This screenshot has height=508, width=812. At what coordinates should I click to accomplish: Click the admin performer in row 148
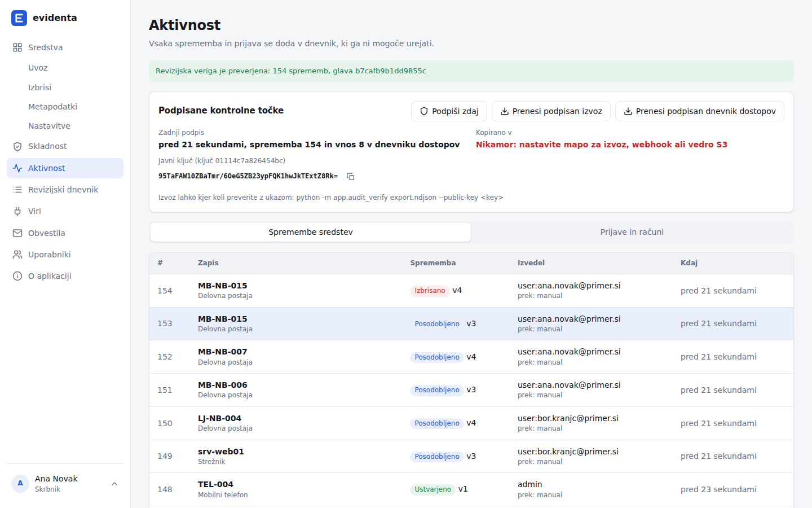(530, 484)
